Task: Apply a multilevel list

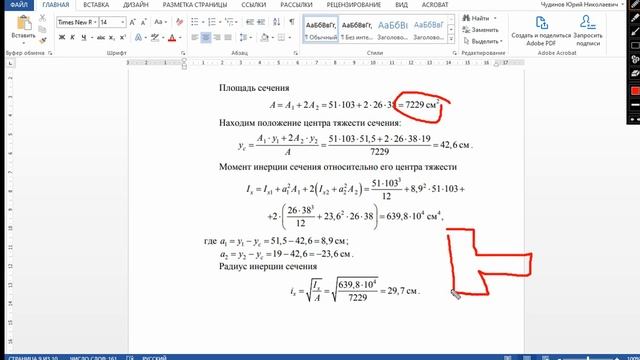Action: pyautogui.click(x=229, y=22)
